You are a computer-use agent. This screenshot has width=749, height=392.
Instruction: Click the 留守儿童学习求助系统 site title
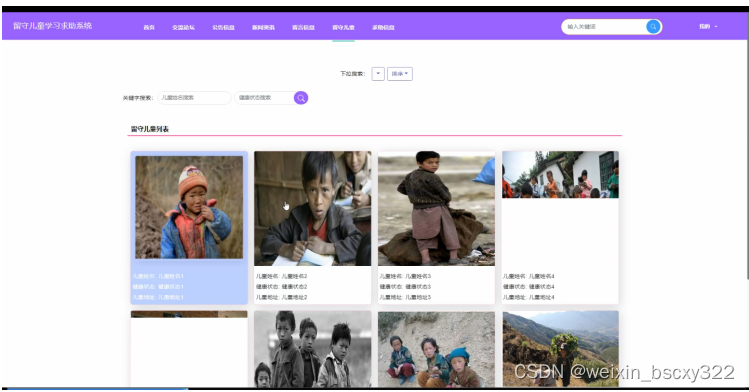pos(53,26)
